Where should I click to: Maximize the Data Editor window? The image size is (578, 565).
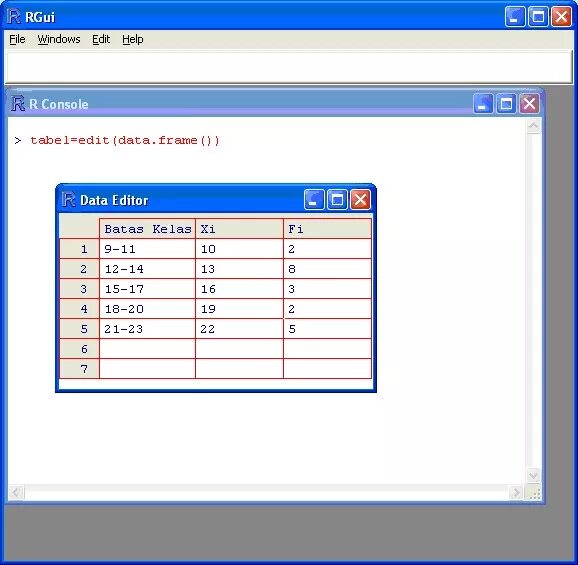[337, 199]
